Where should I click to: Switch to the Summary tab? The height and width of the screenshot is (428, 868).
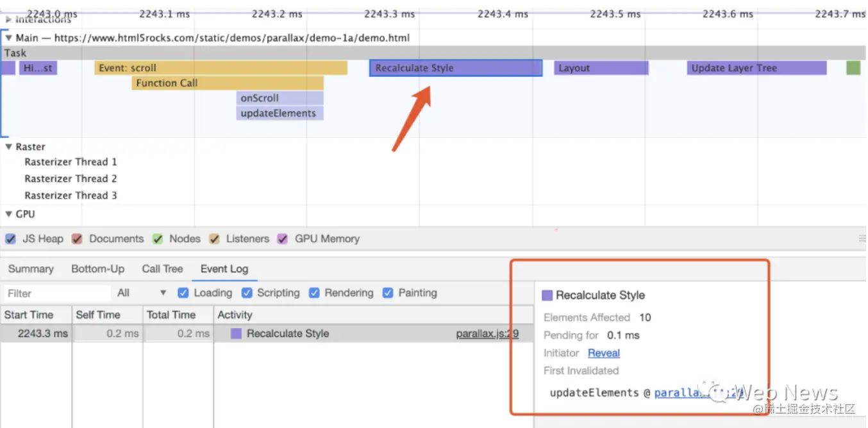31,269
